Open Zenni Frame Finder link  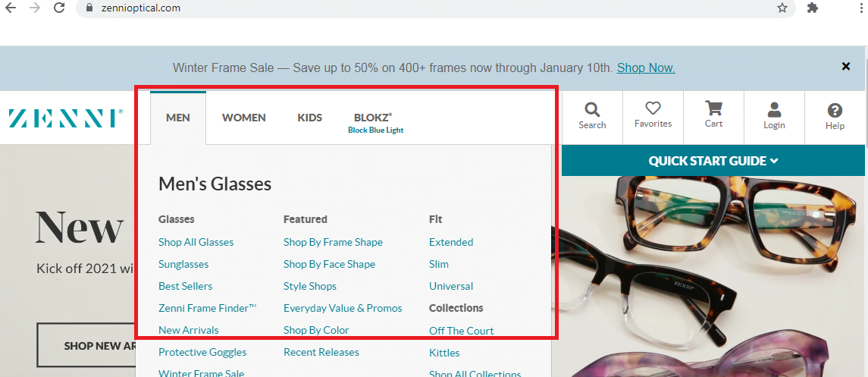[208, 308]
